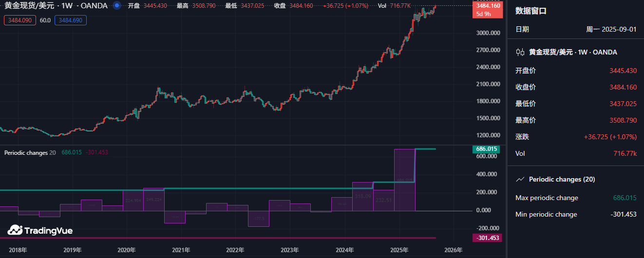Click the tallest purple bar labeled 686.015
644x258 pixels.
(404, 180)
